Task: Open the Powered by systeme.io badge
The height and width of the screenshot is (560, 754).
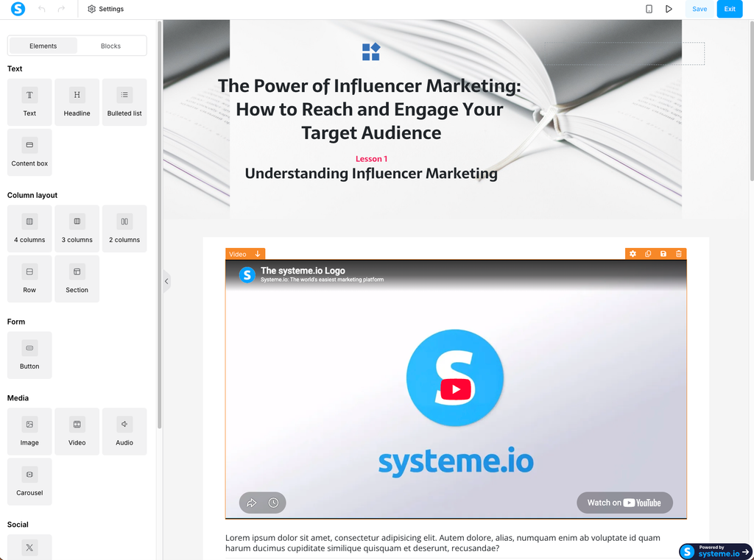Action: [x=716, y=551]
